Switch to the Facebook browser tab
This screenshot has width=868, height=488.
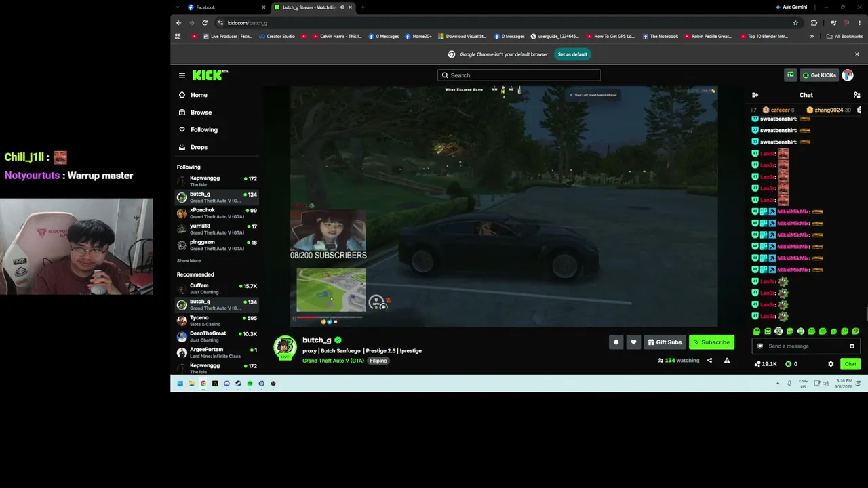(x=226, y=7)
